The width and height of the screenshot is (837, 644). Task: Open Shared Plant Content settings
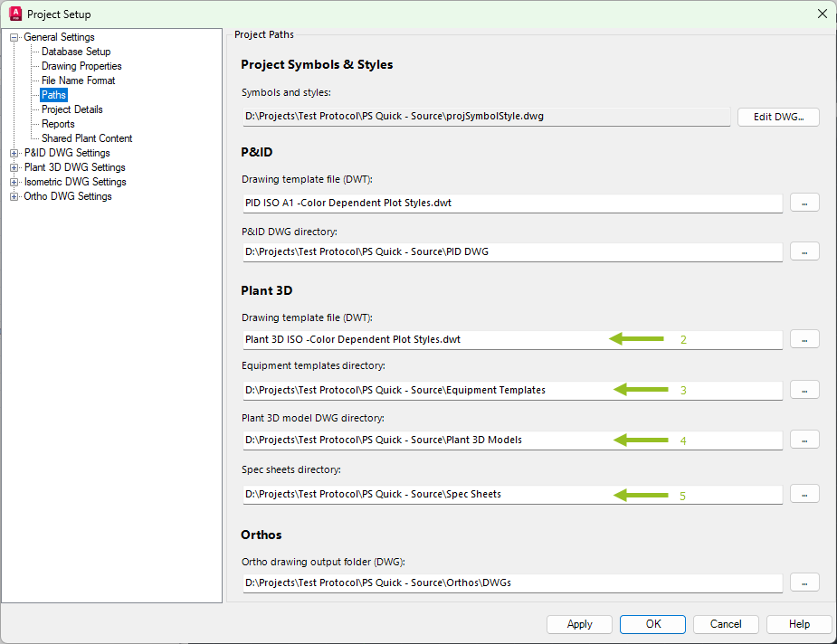click(87, 138)
